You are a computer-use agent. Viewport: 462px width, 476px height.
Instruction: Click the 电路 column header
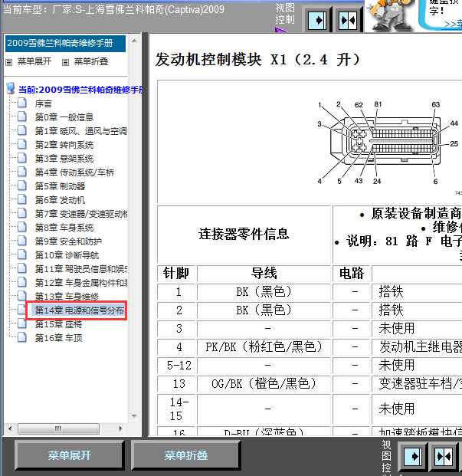pos(352,273)
